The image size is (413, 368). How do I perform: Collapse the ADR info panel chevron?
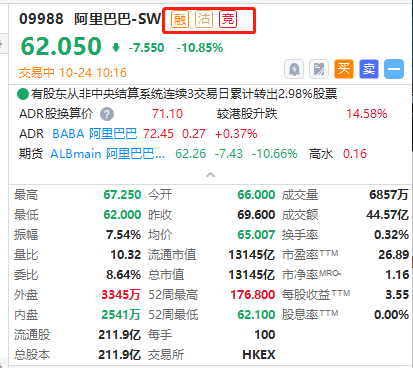[211, 175]
